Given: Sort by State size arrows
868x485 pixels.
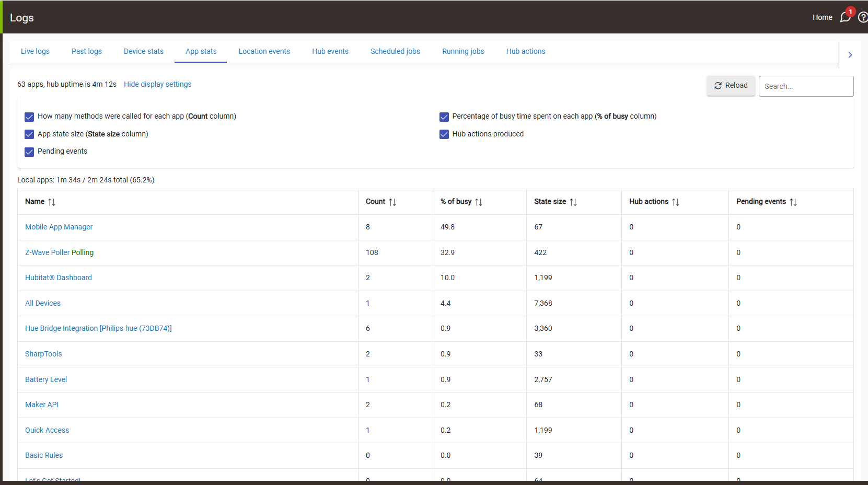Looking at the screenshot, I should [x=573, y=202].
